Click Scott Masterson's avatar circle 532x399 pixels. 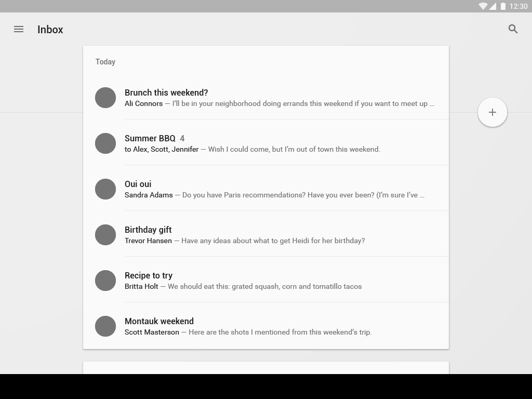[105, 326]
